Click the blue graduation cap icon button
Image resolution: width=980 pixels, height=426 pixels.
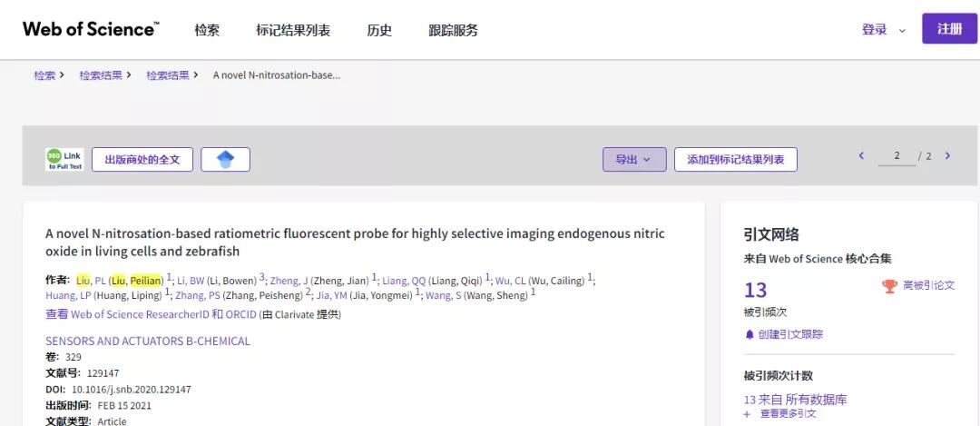[x=225, y=160]
